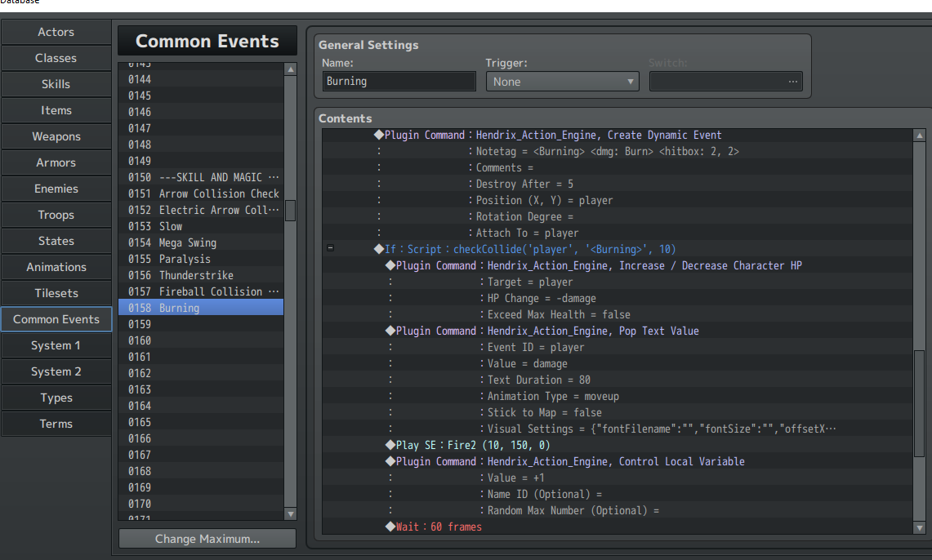Click the Name field containing Burning
Viewport: 932px width, 560px height.
pos(399,82)
